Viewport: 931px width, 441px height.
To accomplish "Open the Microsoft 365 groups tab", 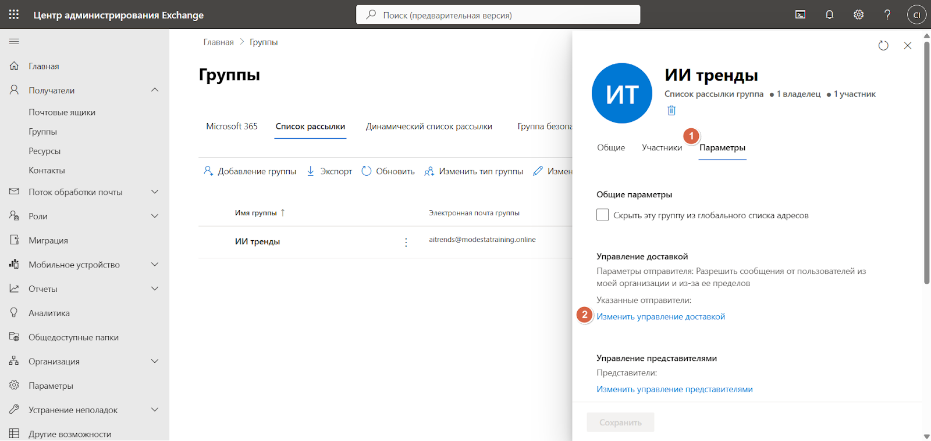I will (232, 126).
